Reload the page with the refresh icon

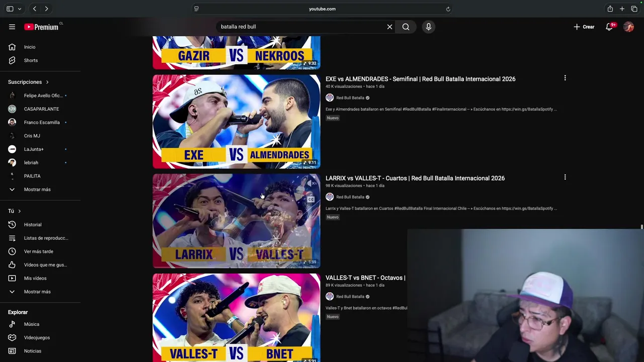click(x=448, y=9)
